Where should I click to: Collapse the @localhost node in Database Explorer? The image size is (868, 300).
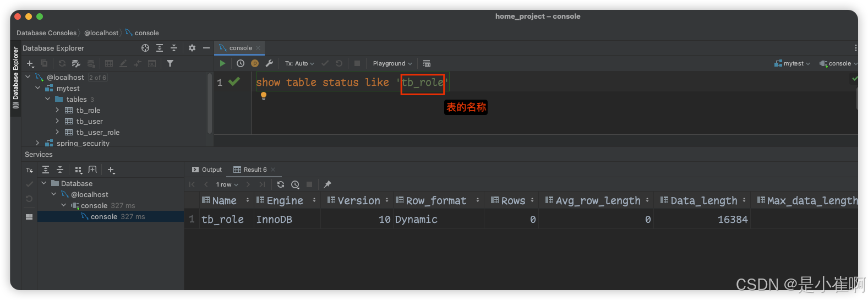coord(28,77)
